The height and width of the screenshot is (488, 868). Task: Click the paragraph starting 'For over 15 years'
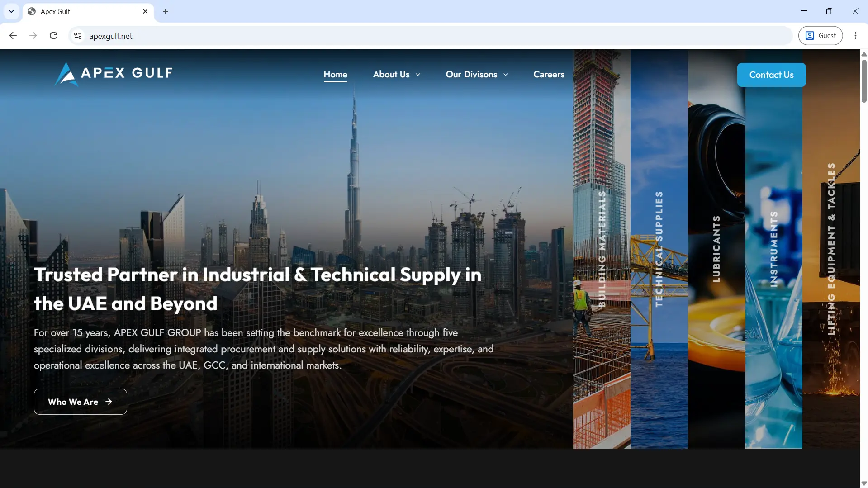(x=264, y=349)
